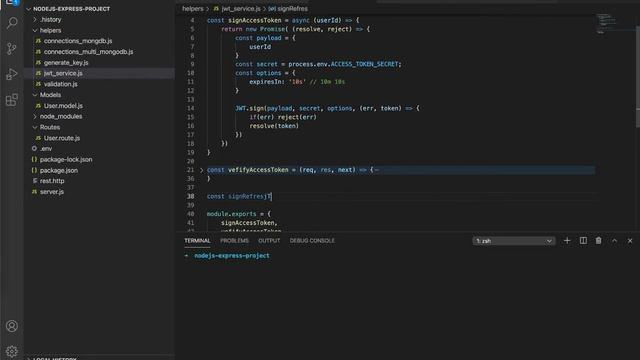Create a new terminal with plus icon
This screenshot has width=640, height=360.
click(567, 241)
